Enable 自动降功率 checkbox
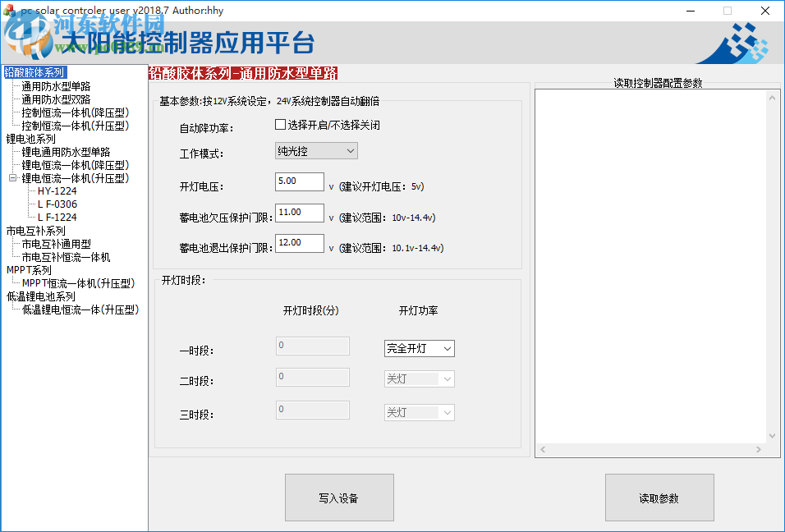The width and height of the screenshot is (785, 532). point(280,125)
